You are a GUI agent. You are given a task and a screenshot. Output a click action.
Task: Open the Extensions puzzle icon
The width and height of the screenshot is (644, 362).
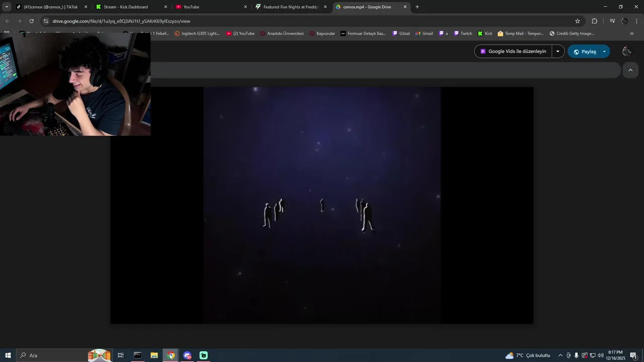(x=594, y=21)
